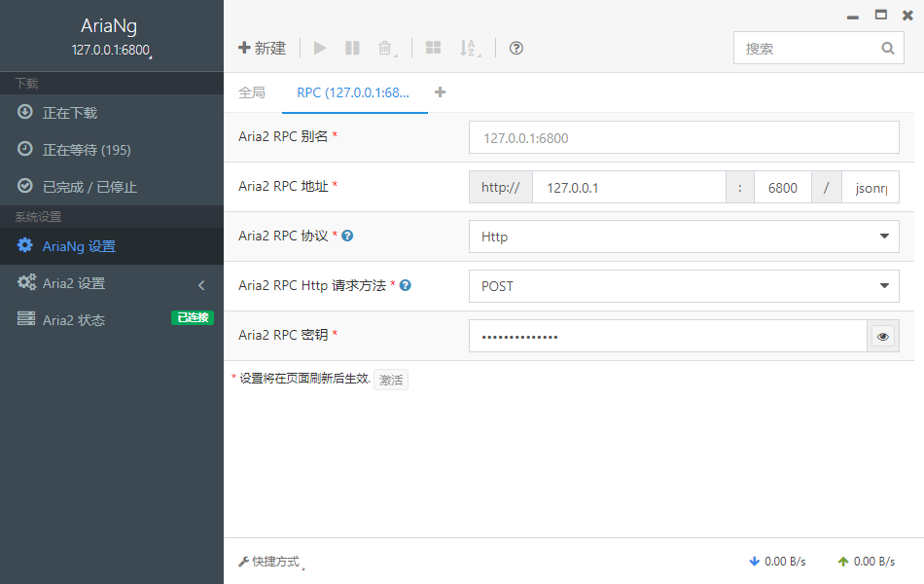
Task: Edit the RPC port 6800 field
Action: point(783,188)
